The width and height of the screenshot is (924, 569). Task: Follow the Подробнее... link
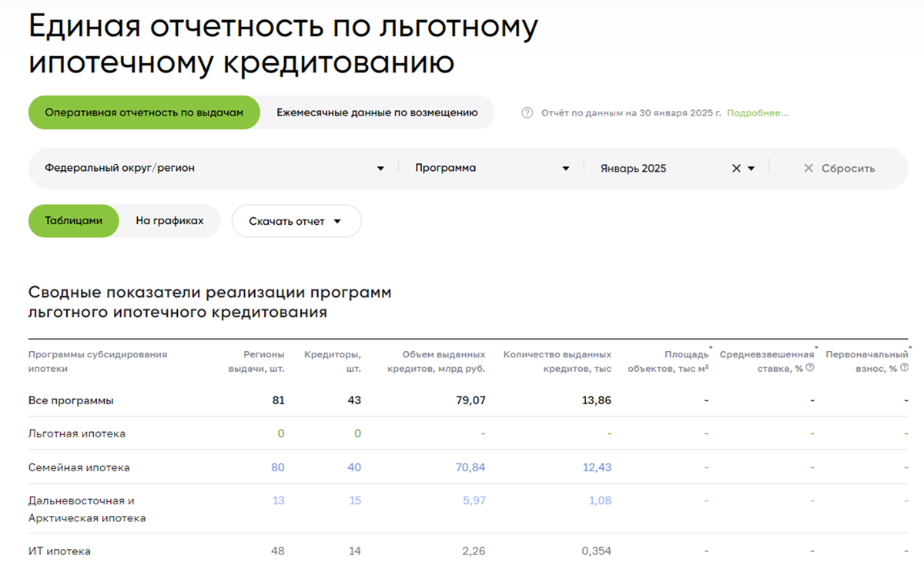(758, 113)
